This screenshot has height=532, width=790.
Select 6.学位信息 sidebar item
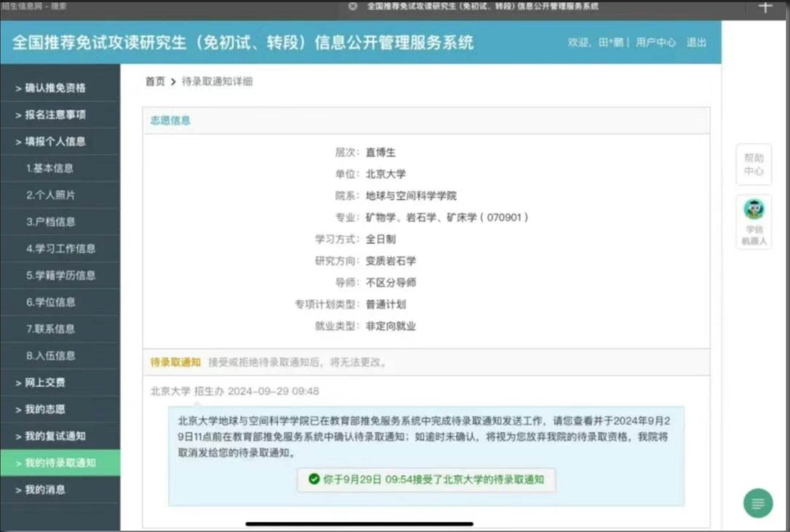[x=51, y=302]
